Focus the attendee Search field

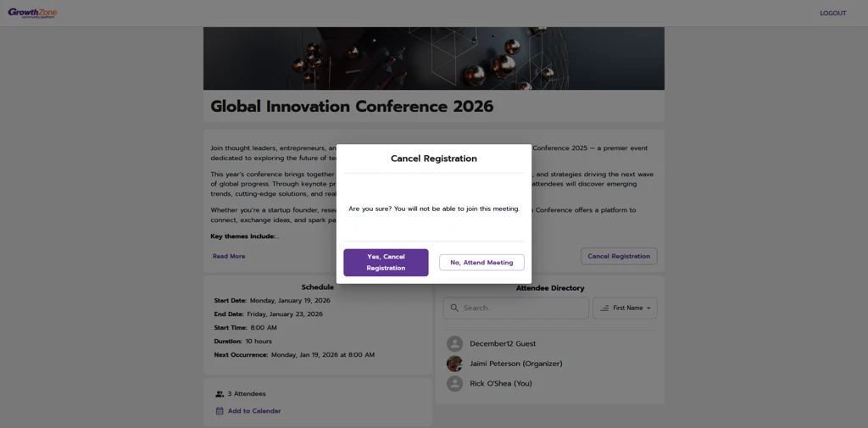521,308
